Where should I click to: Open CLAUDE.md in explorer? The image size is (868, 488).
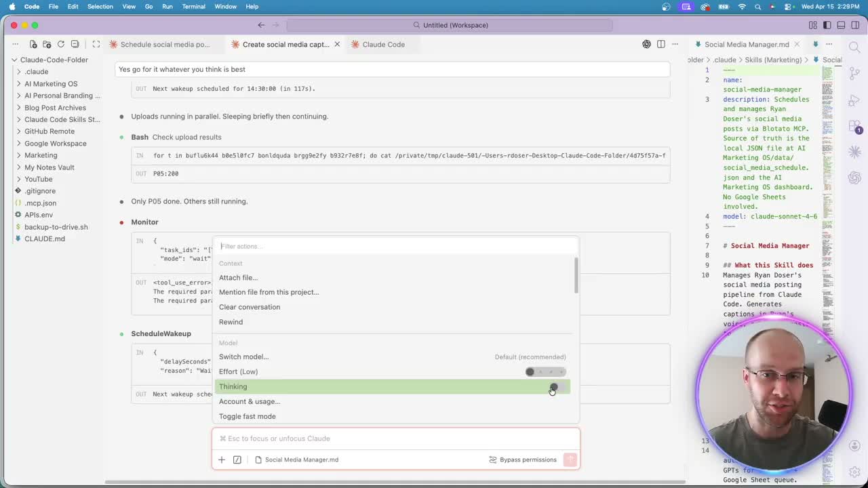[45, 239]
